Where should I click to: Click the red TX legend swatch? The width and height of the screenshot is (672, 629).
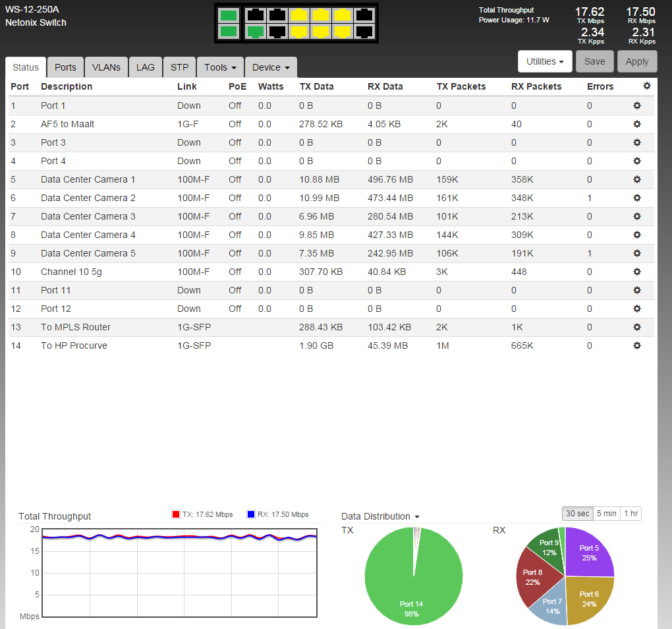click(x=175, y=514)
